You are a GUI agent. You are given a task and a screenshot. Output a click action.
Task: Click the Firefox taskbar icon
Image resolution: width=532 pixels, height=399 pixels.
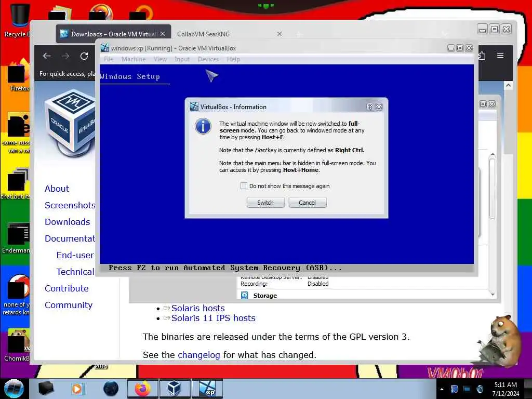pyautogui.click(x=142, y=389)
